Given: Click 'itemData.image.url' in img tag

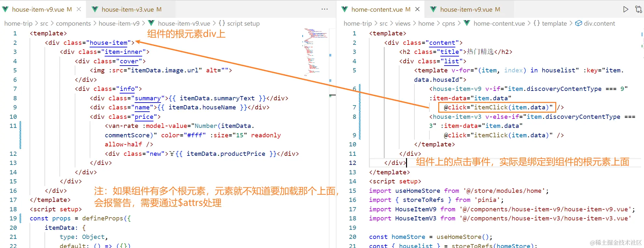Looking at the screenshot, I should [164, 70].
